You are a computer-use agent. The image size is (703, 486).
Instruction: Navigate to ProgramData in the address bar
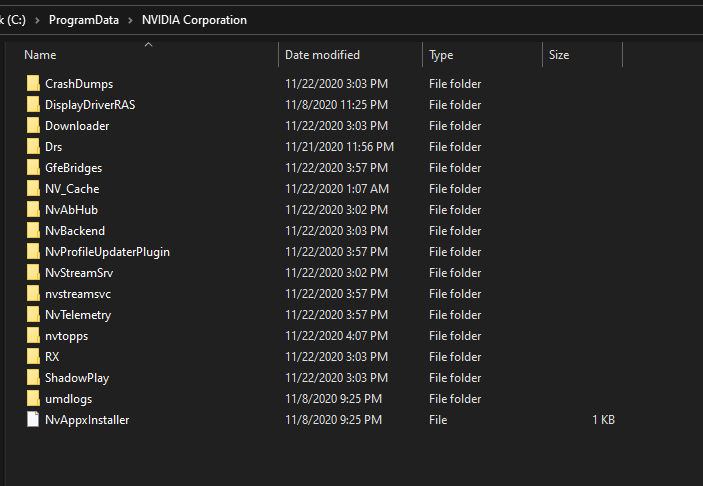tap(84, 20)
